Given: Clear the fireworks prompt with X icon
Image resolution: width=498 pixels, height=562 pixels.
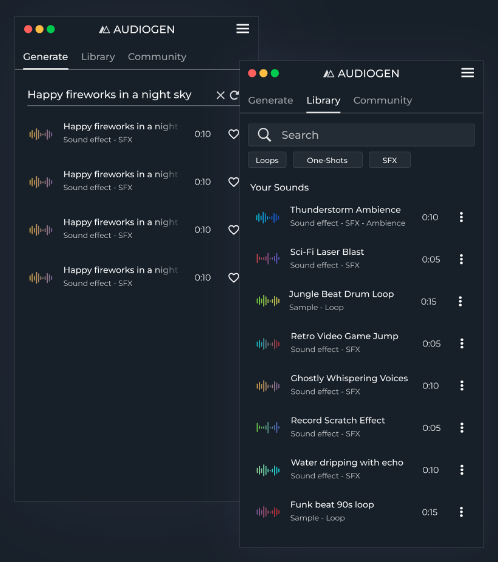Looking at the screenshot, I should pos(220,95).
